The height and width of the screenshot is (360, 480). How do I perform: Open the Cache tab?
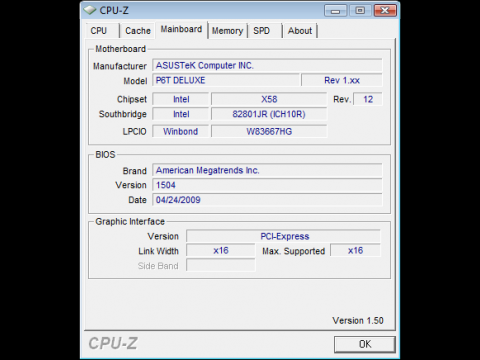(138, 31)
